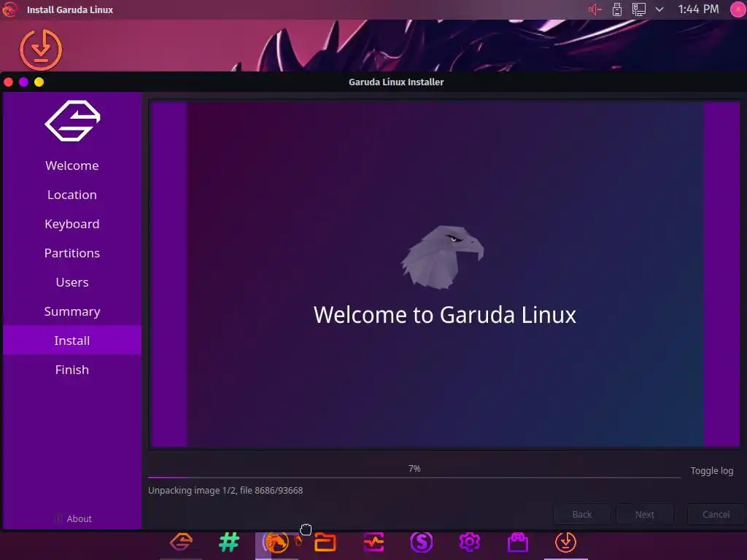
Task: Open the Install Garuda Linux desktop icon
Action: [x=41, y=50]
